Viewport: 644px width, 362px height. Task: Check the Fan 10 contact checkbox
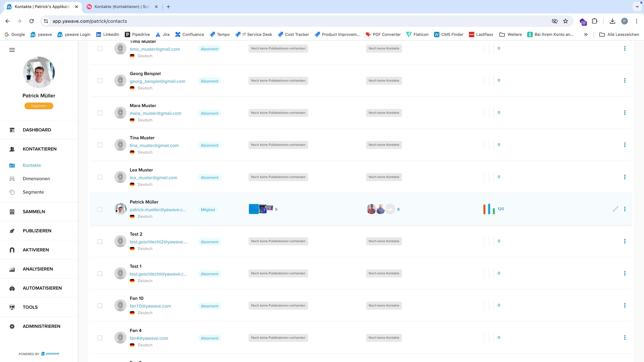click(x=100, y=306)
